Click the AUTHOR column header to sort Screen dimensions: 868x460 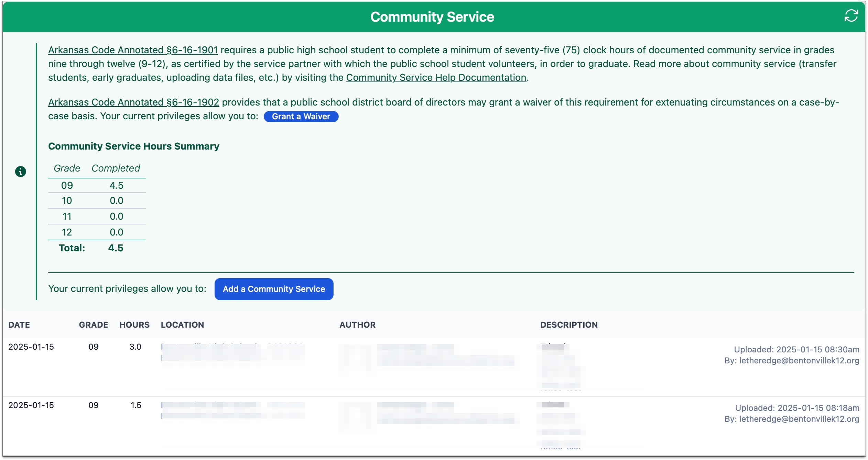coord(356,325)
